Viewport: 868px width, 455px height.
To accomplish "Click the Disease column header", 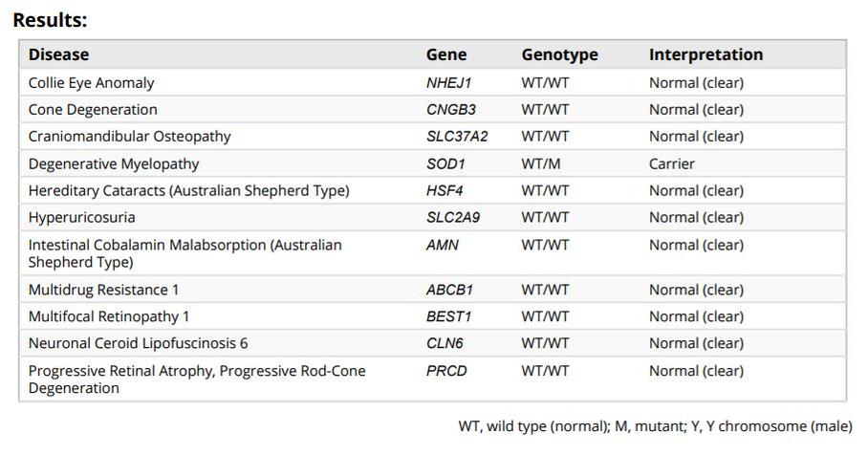I will pos(58,54).
